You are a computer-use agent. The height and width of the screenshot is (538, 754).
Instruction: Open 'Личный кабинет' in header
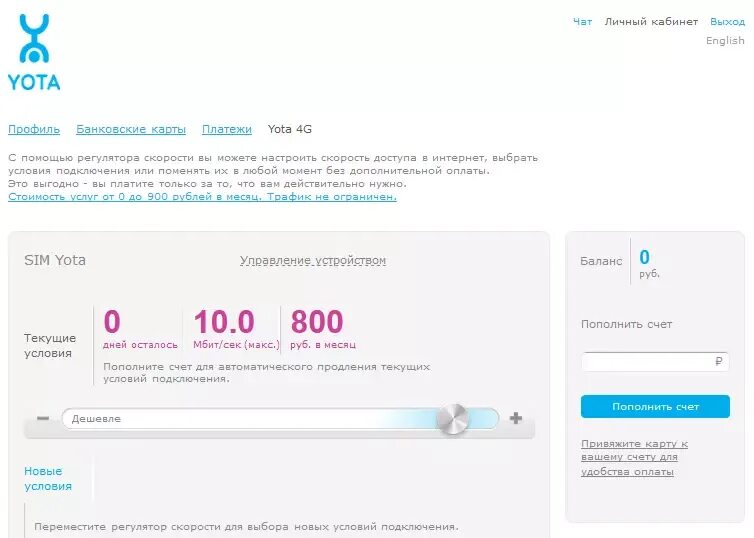pos(651,22)
